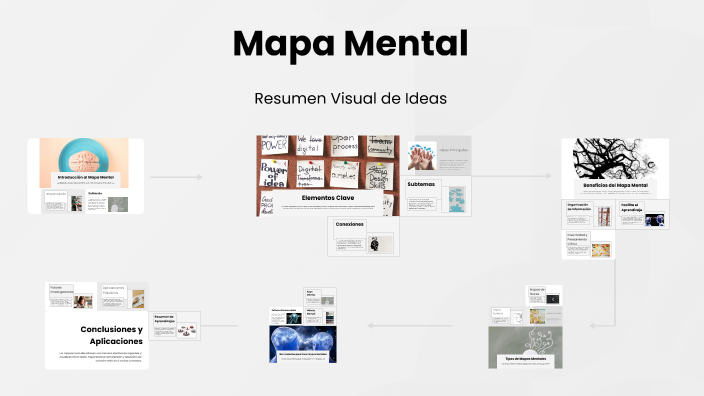
Task: Select the 'Mapa Mental' main title
Action: 351,44
